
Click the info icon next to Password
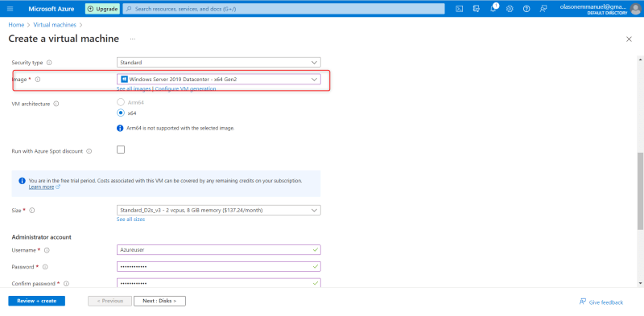click(45, 267)
